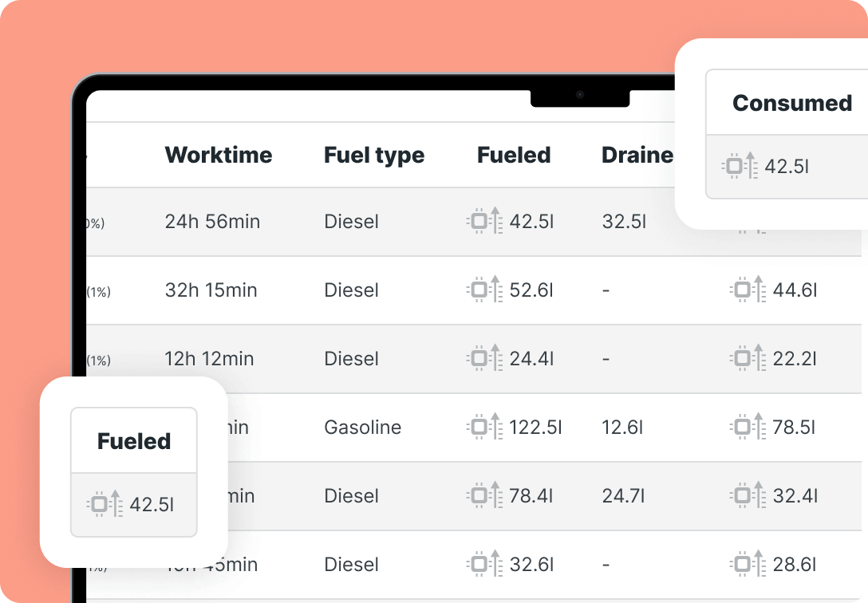Click the 32.5l drained value

click(x=624, y=221)
